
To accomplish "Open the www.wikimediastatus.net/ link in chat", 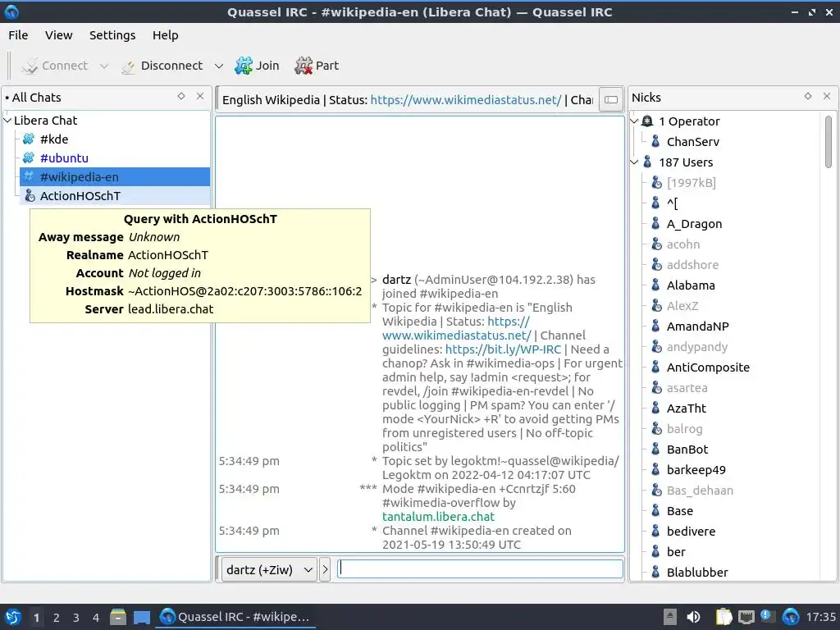I will pos(457,336).
